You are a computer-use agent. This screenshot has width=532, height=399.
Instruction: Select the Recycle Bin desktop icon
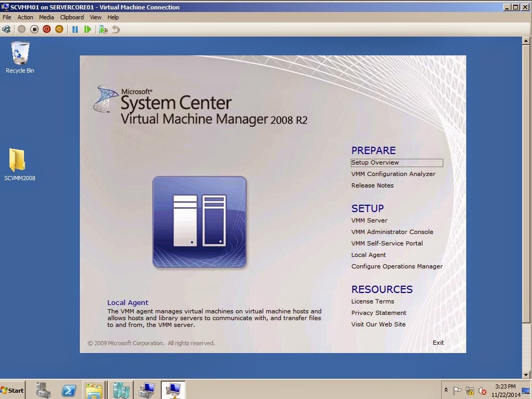coord(20,57)
